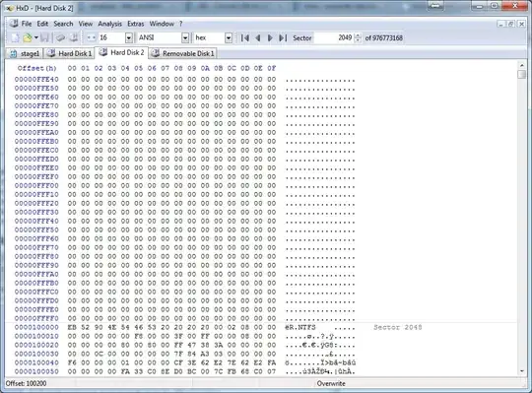Click the 'Sector 2048' marker label
This screenshot has width=532, height=393.
(x=398, y=327)
